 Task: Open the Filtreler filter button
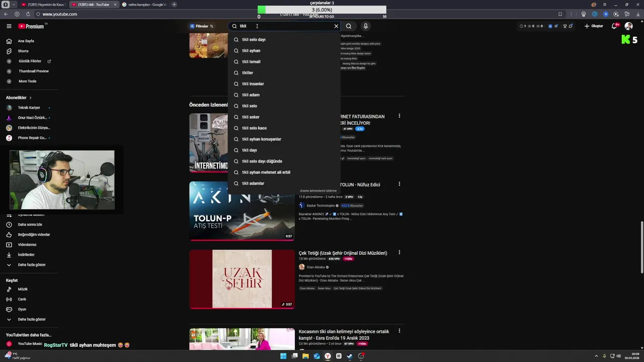point(201,26)
